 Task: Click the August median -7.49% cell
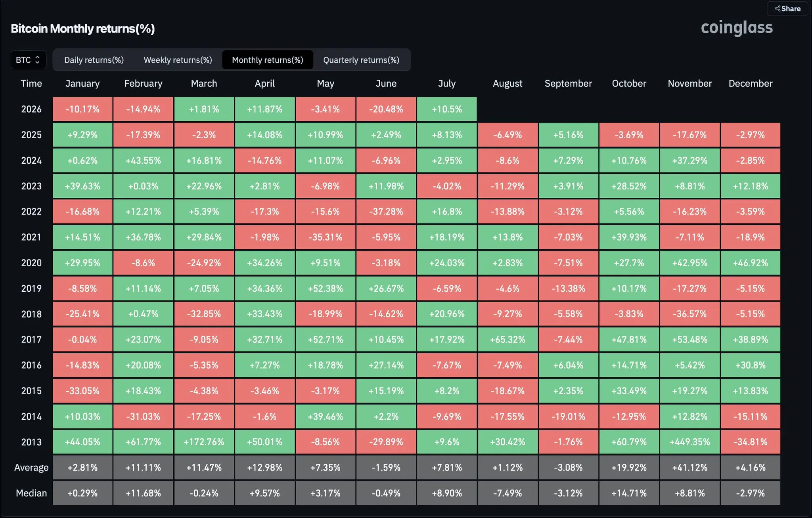(507, 493)
